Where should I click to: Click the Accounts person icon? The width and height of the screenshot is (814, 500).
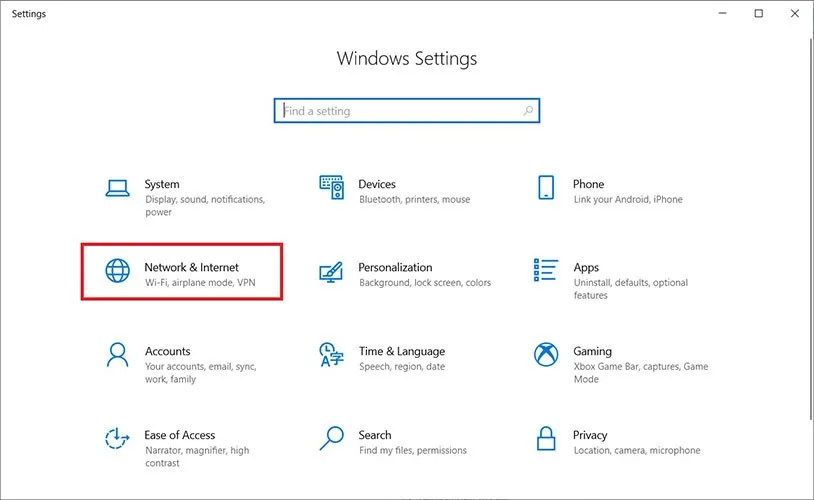[x=117, y=355]
